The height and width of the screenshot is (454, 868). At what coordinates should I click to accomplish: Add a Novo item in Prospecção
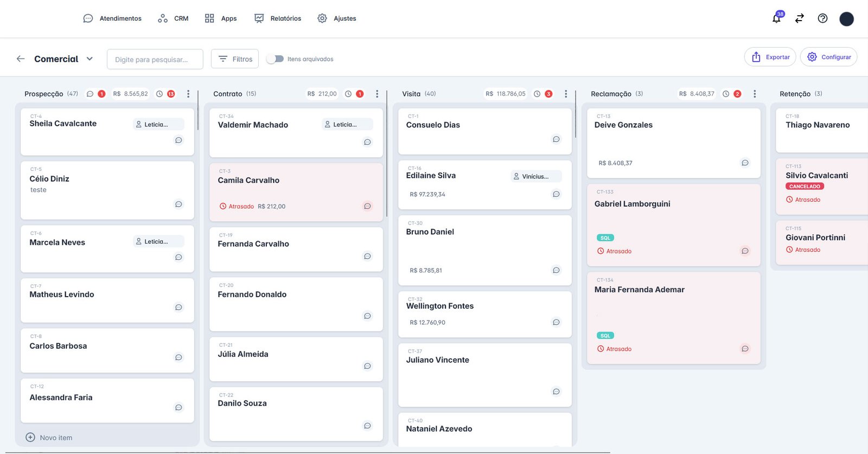pos(49,438)
